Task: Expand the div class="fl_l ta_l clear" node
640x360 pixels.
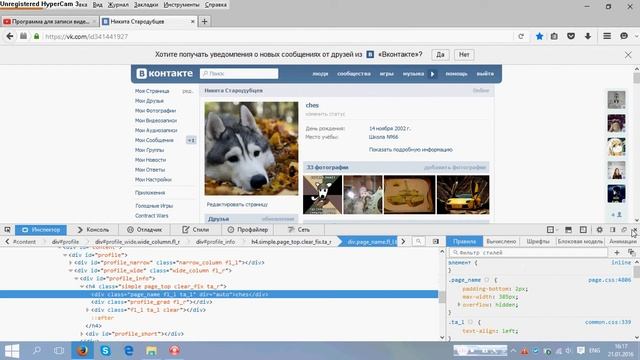Action: pos(88,310)
